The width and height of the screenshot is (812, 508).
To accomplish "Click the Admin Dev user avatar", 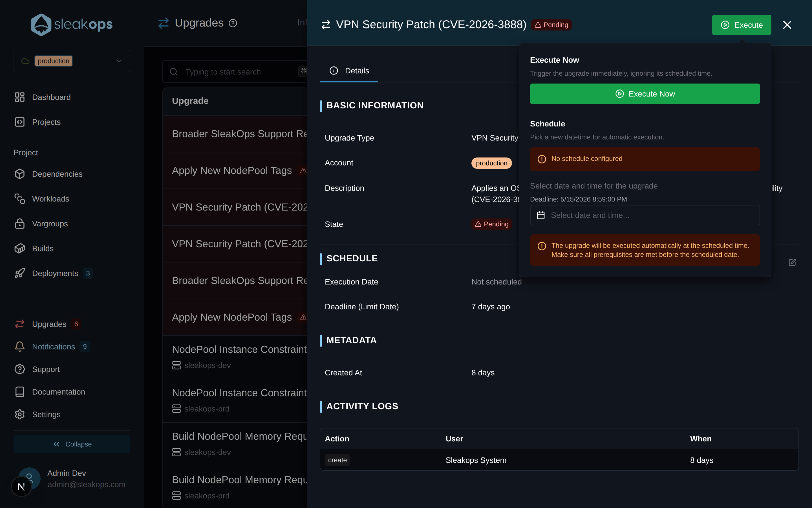I will click(x=29, y=478).
